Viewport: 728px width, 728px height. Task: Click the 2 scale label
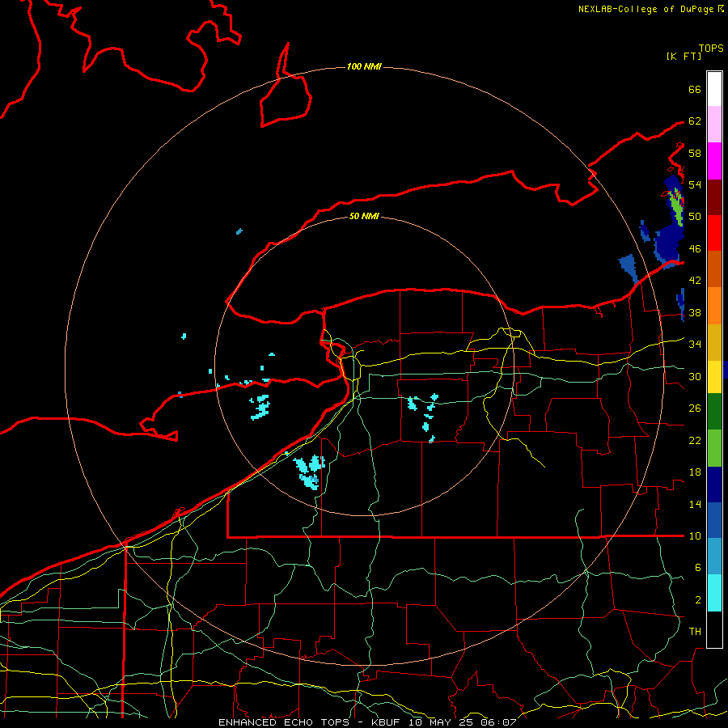[x=697, y=600]
